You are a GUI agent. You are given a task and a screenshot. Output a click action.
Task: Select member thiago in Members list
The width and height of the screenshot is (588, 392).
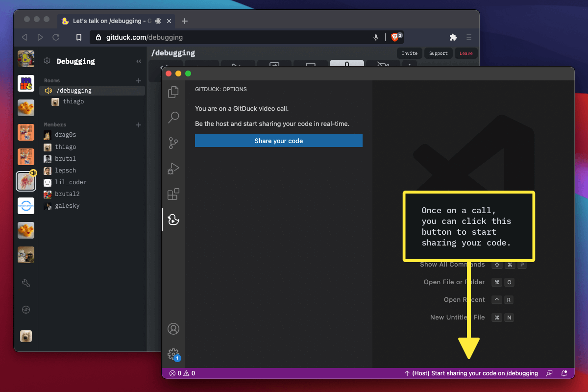pyautogui.click(x=60, y=147)
